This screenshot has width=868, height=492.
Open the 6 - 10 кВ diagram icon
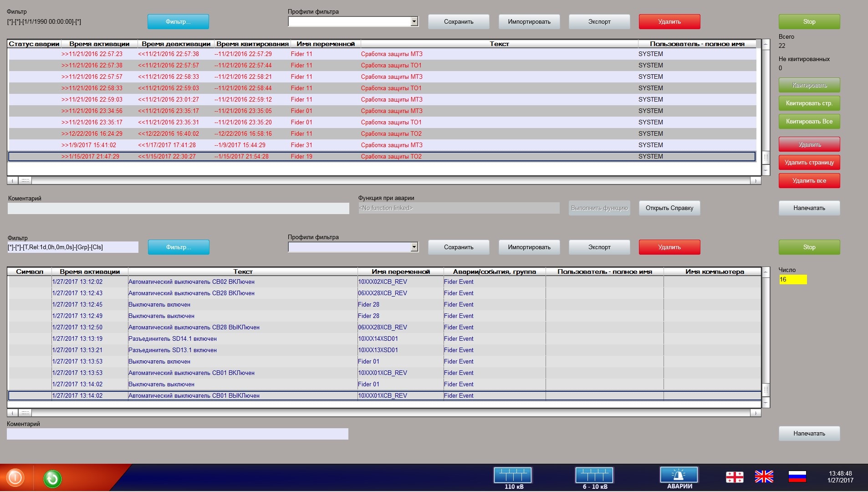click(x=594, y=476)
